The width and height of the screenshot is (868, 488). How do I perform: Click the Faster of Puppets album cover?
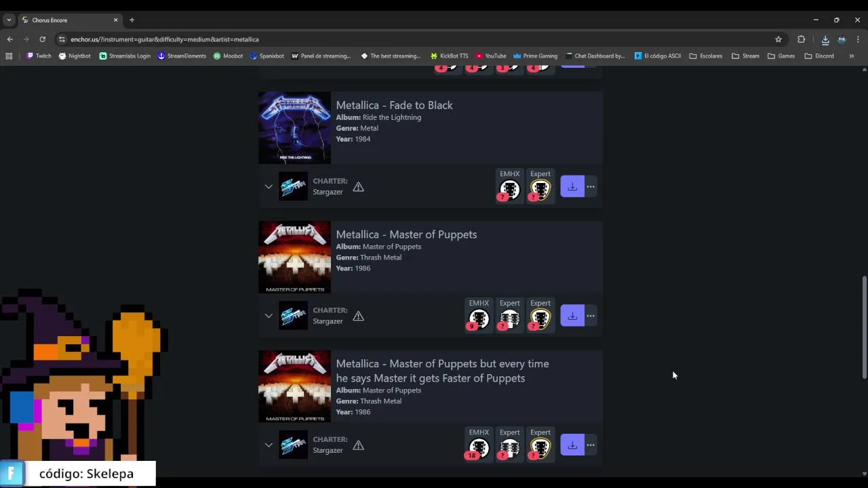pyautogui.click(x=294, y=386)
